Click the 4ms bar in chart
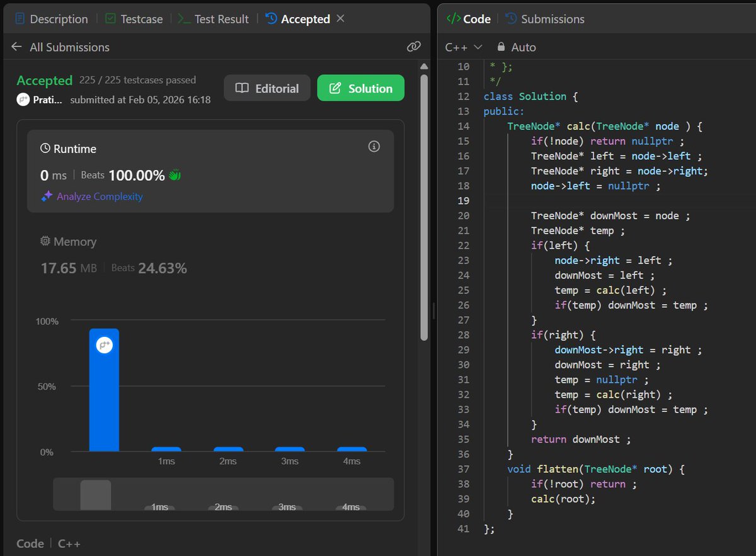The height and width of the screenshot is (556, 756). click(352, 449)
